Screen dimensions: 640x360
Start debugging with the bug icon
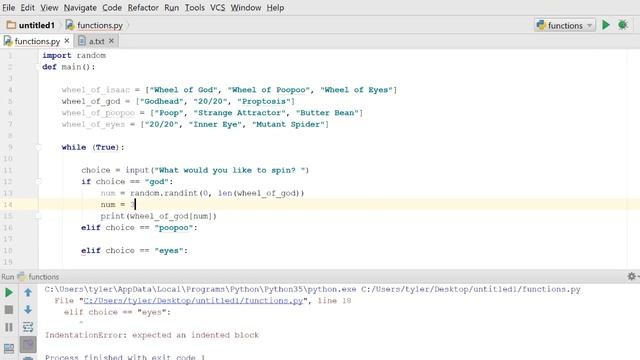tap(622, 25)
